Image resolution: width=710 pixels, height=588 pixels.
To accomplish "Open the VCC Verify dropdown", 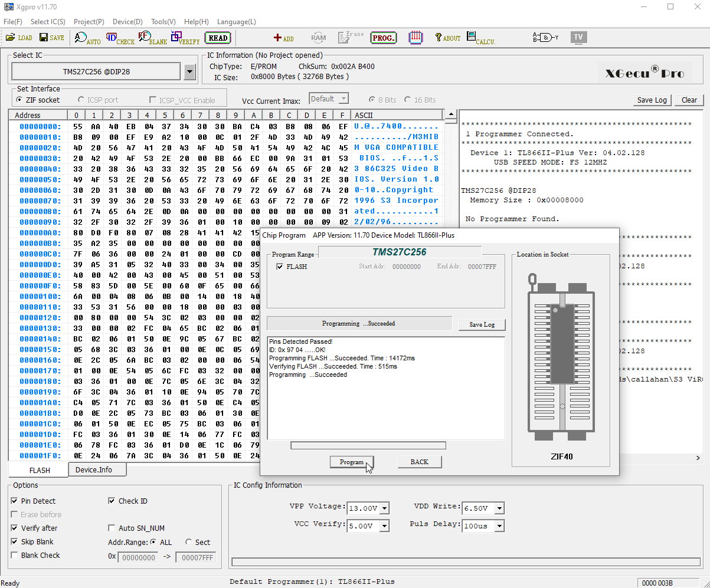I will point(385,525).
